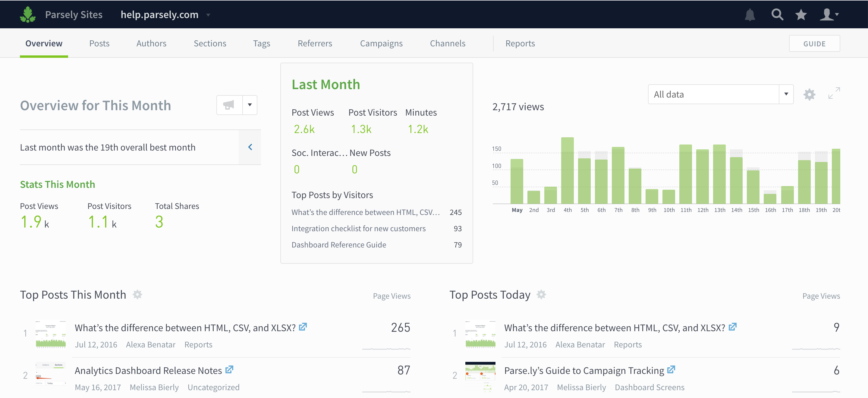Image resolution: width=868 pixels, height=398 pixels.
Task: Click the 2,717 views label
Action: point(518,107)
